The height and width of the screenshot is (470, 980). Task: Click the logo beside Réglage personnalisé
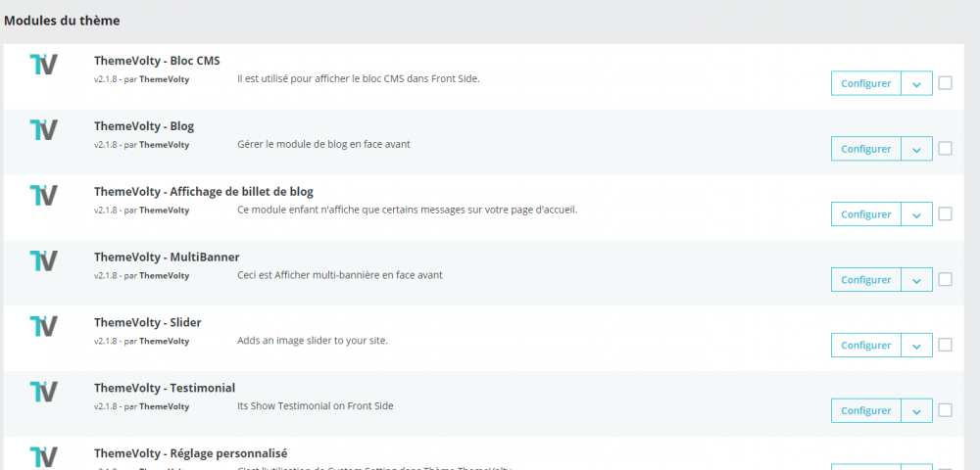coord(44,457)
